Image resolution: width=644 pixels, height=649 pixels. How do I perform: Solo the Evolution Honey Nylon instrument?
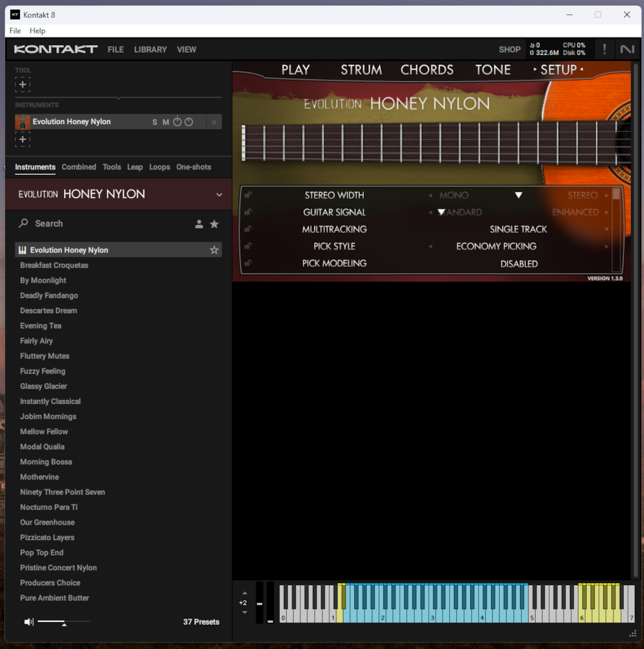pyautogui.click(x=155, y=122)
